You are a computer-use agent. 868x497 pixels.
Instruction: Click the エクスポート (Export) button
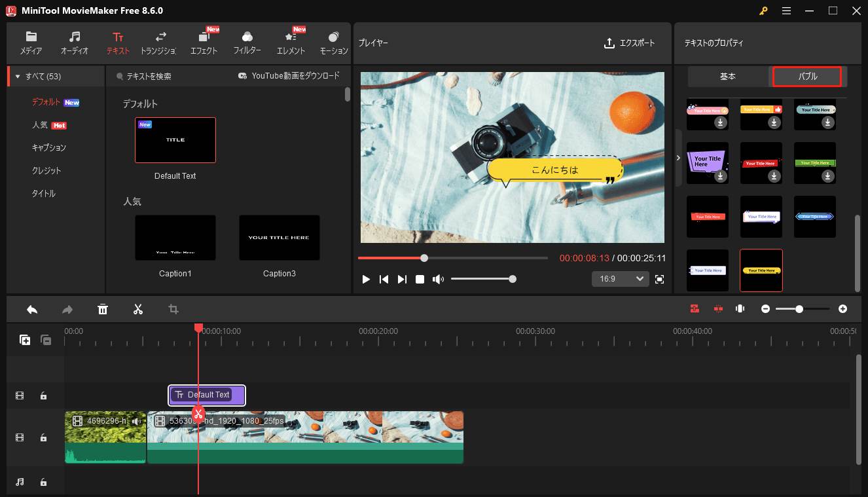pyautogui.click(x=629, y=43)
